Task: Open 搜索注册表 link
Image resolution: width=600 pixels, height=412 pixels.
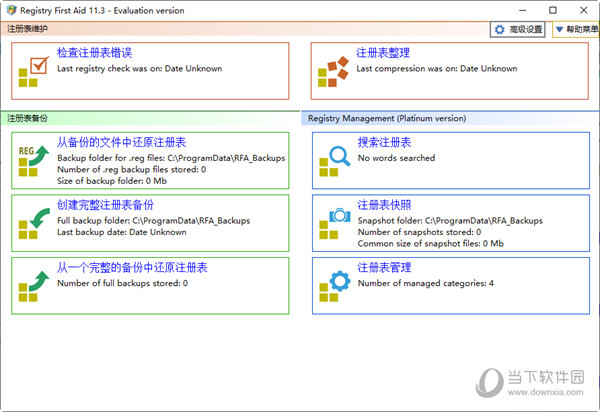Action: [384, 142]
